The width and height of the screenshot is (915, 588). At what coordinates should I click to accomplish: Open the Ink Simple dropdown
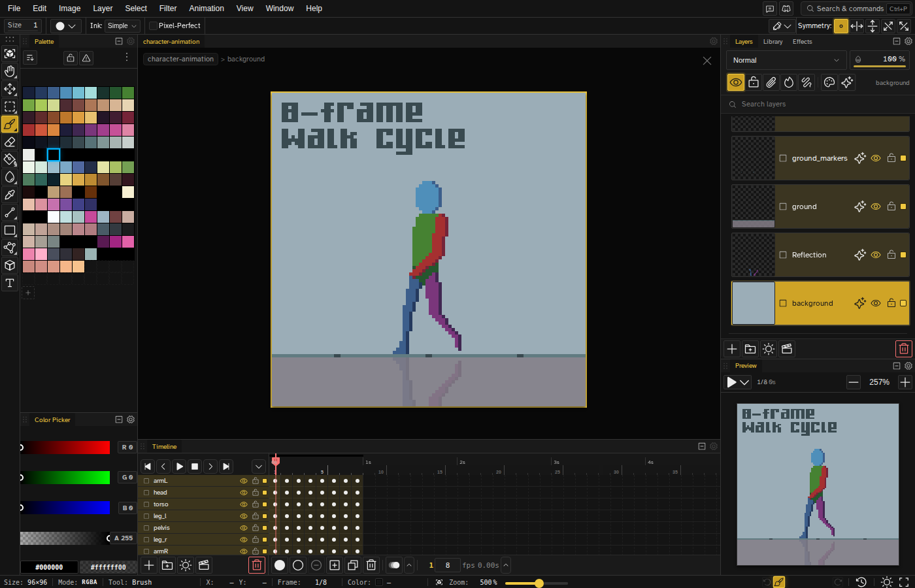pyautogui.click(x=122, y=25)
